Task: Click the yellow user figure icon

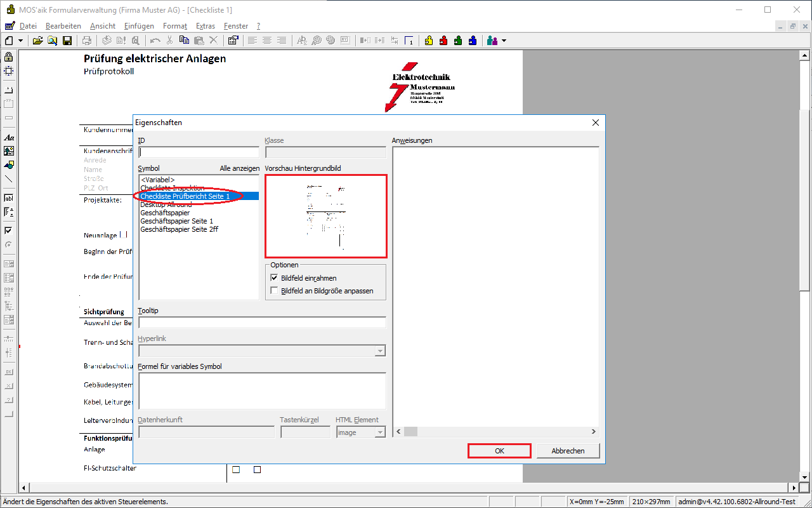Action: 429,41
